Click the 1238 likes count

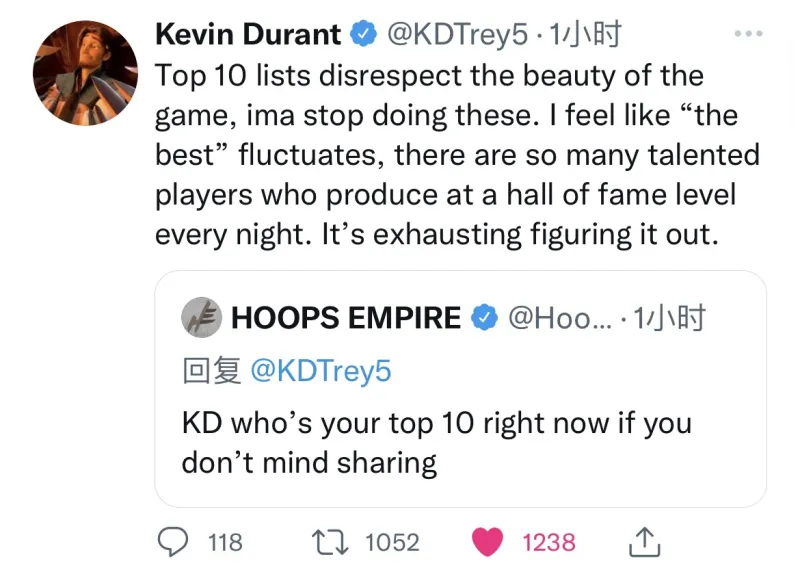pos(549,542)
